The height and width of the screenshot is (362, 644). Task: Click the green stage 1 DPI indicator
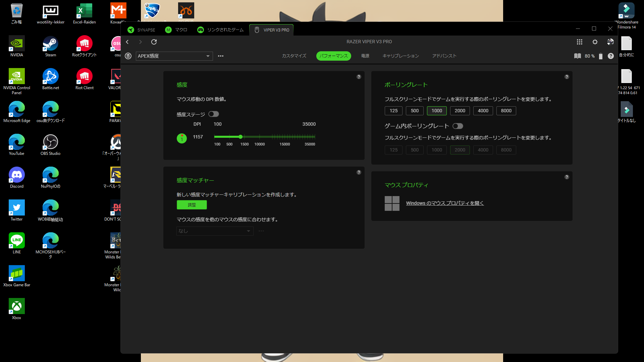182,138
